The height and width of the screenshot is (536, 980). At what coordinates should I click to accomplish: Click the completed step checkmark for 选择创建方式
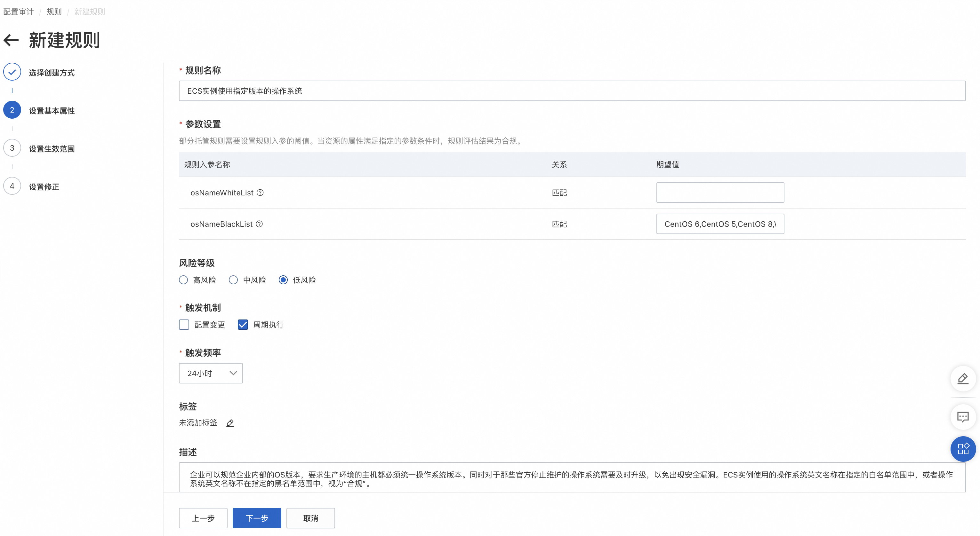tap(12, 72)
